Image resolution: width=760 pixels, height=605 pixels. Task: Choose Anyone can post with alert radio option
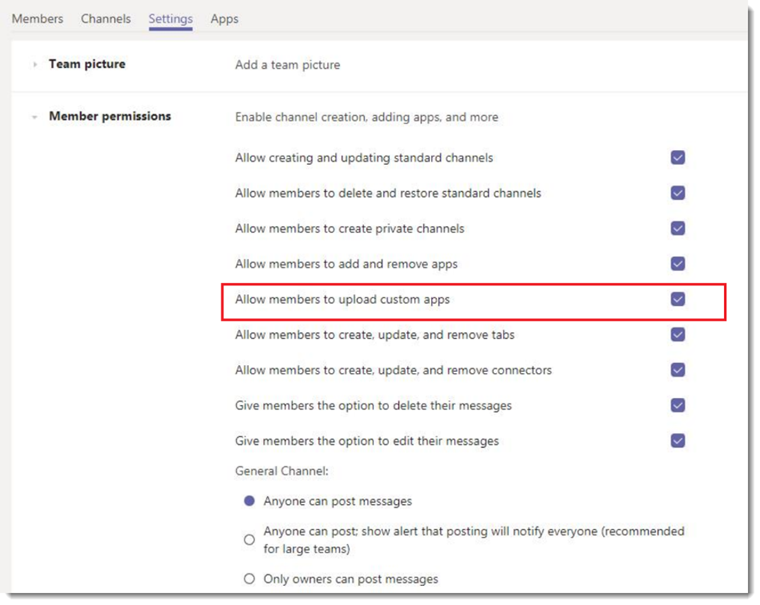(x=249, y=540)
